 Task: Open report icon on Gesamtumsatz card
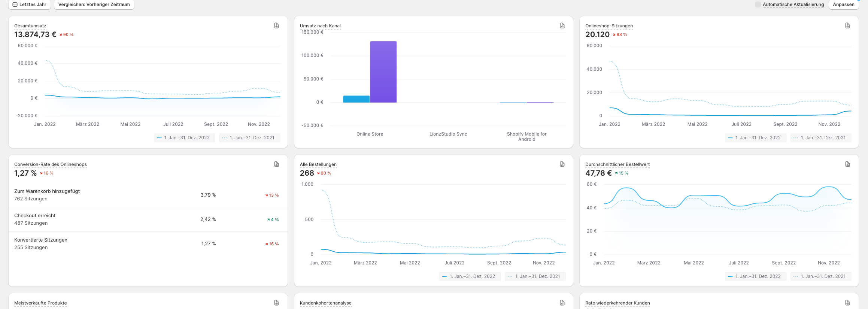pyautogui.click(x=276, y=25)
